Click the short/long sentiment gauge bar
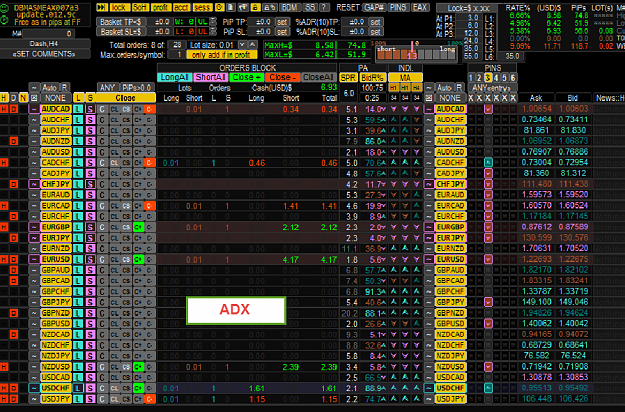The width and height of the screenshot is (625, 412). (x=416, y=53)
